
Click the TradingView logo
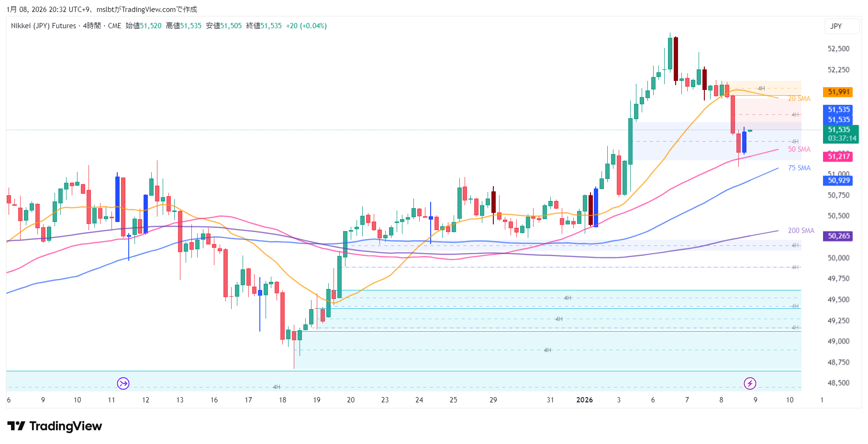[55, 426]
